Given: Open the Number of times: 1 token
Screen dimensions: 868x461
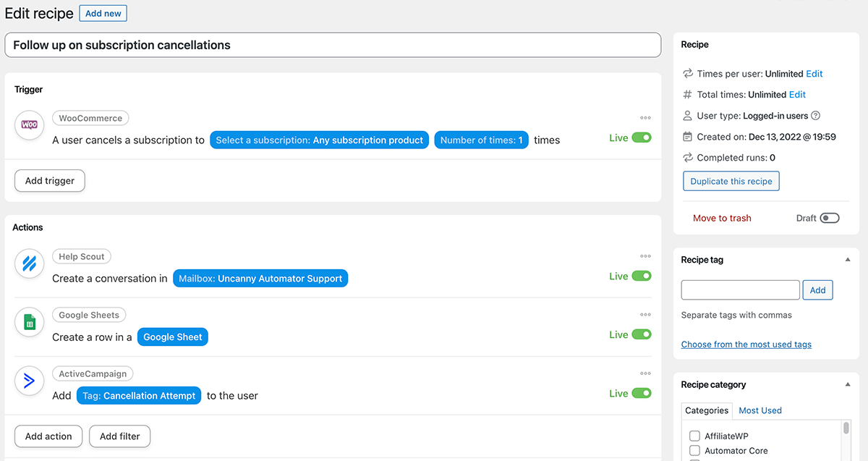Looking at the screenshot, I should (482, 140).
